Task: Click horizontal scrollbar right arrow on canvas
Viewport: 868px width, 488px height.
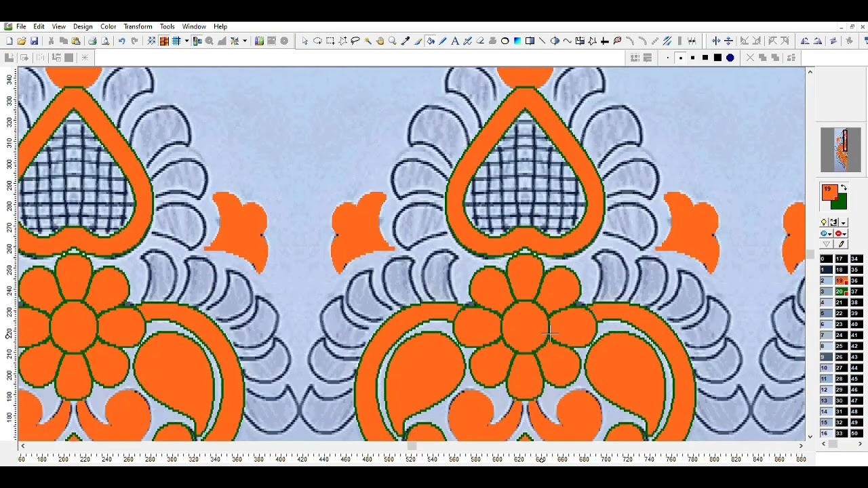Action: click(801, 446)
